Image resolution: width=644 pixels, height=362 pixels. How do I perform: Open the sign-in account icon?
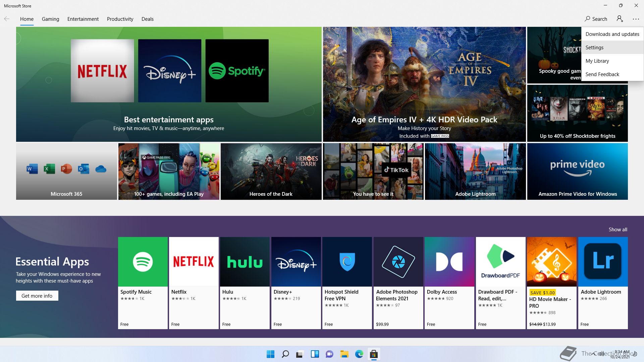click(620, 19)
